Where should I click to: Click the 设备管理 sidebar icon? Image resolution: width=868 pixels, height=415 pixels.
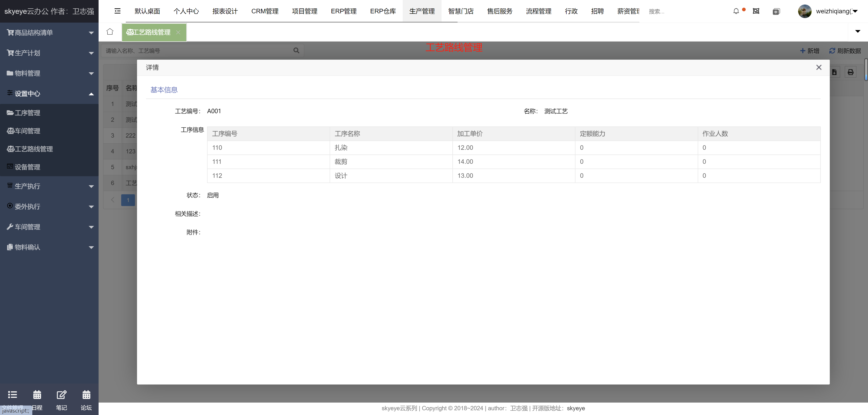(x=11, y=166)
